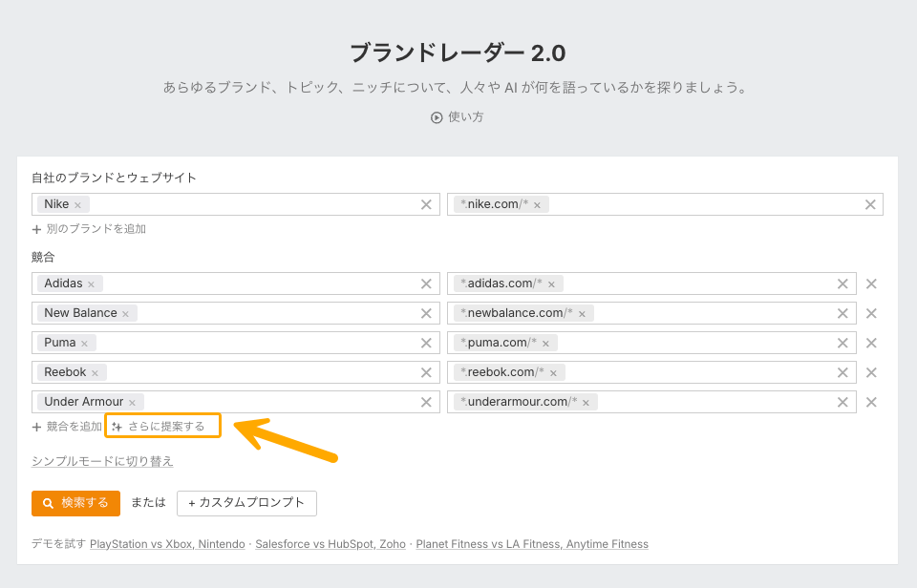Try the Salesforce vs HubSpot, Zoho demo
The width and height of the screenshot is (917, 588).
331,544
